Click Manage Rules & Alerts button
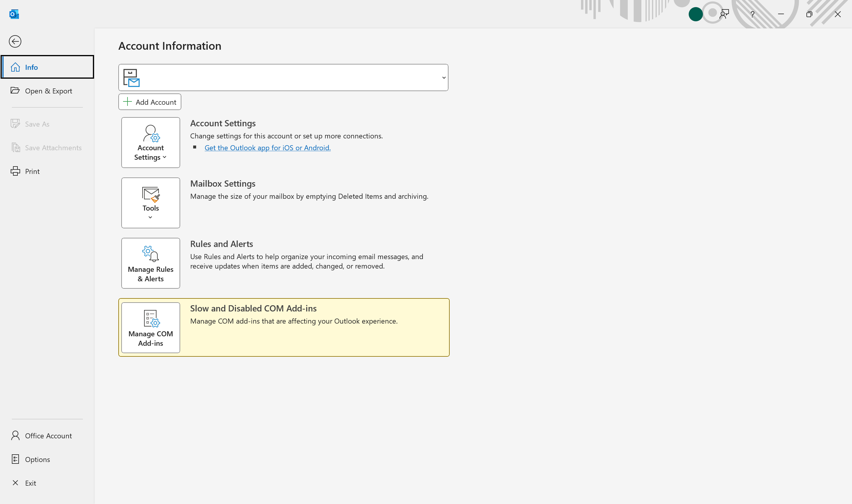 tap(151, 263)
